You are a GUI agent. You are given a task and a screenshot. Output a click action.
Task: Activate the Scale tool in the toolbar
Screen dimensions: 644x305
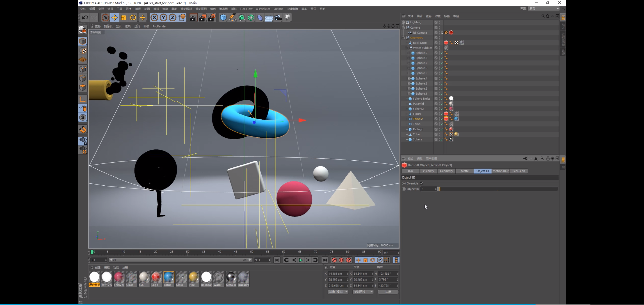124,18
